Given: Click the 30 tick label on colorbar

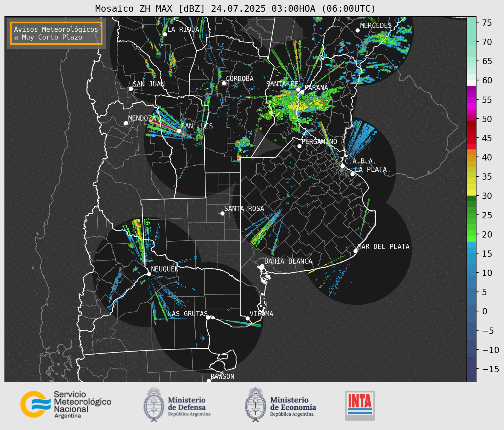Looking at the screenshot, I should tap(487, 196).
